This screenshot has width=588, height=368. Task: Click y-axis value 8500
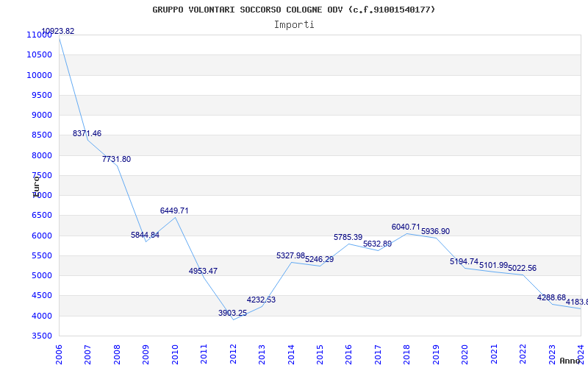(42, 135)
